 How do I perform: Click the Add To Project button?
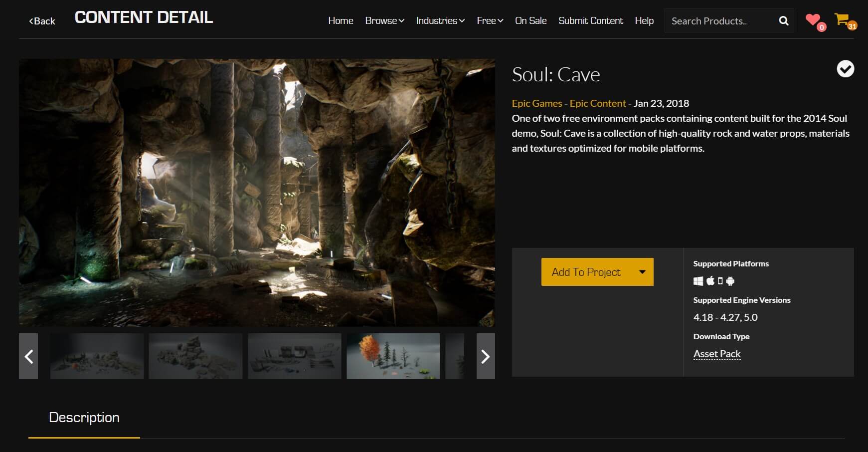click(x=586, y=272)
